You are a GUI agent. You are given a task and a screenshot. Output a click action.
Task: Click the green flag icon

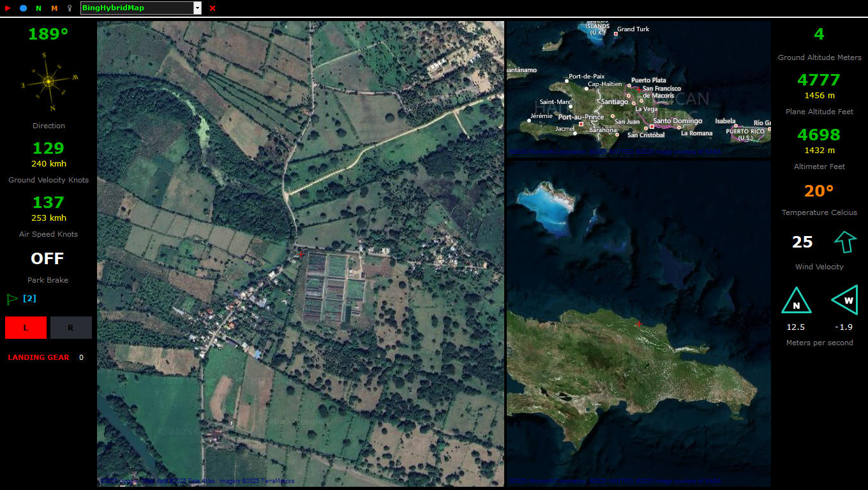tap(12, 299)
